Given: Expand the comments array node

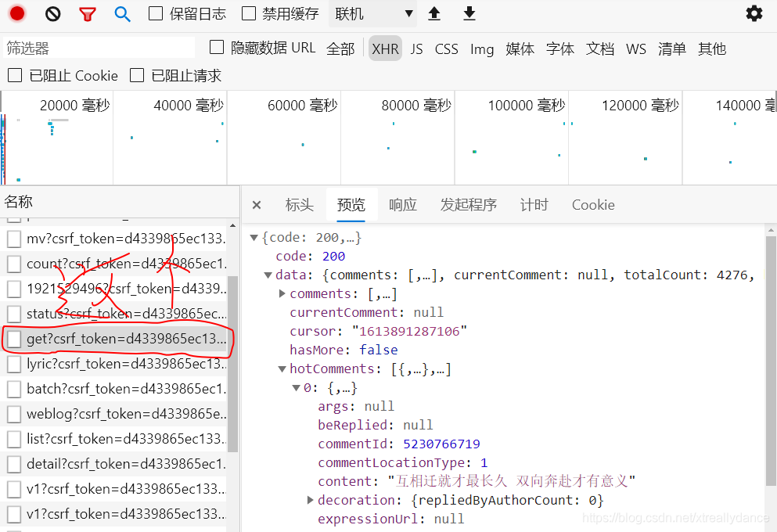Looking at the screenshot, I should coord(282,293).
